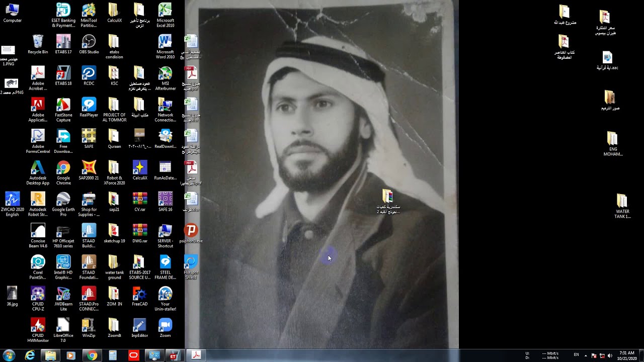
Task: Open Autodesk Desktop App
Action: (x=38, y=173)
